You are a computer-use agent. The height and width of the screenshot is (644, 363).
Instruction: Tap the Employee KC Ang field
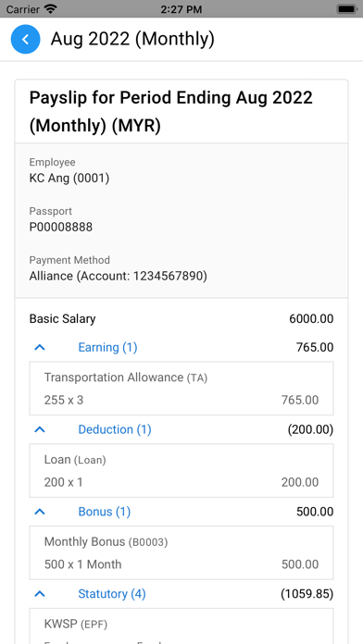tap(69, 179)
